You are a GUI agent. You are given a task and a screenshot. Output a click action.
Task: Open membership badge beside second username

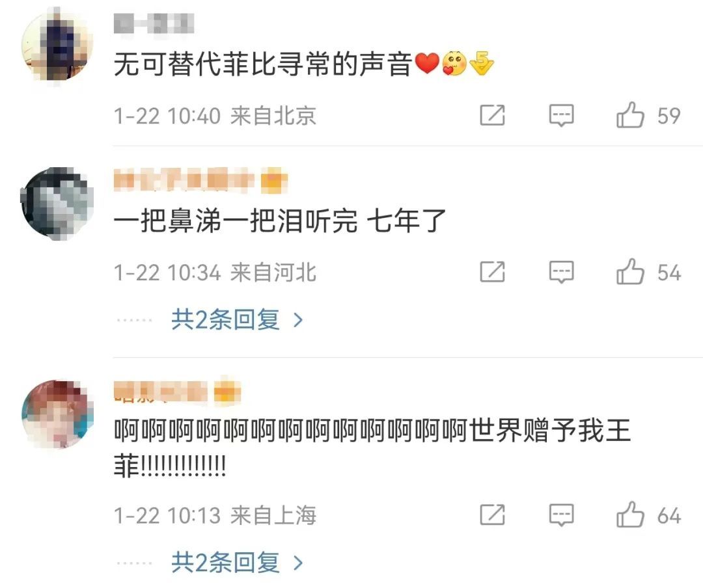274,180
